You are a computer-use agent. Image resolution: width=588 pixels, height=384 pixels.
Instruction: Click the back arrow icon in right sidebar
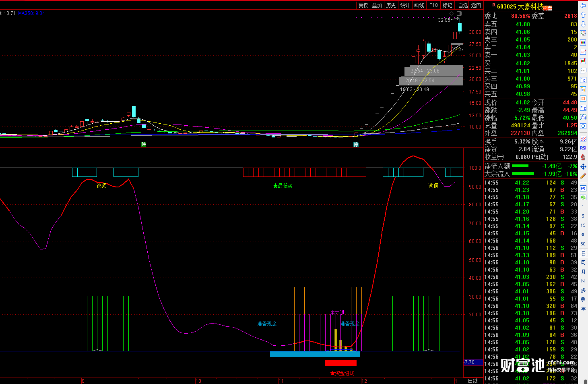click(x=583, y=6)
